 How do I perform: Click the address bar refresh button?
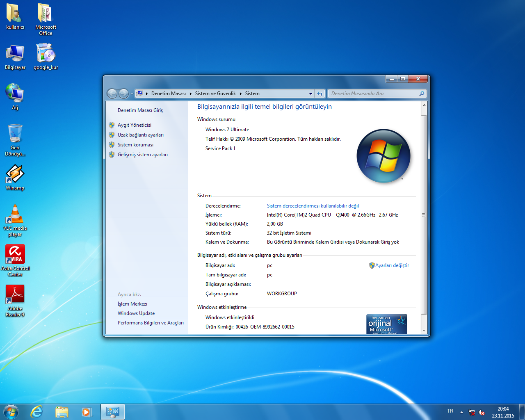pos(320,94)
